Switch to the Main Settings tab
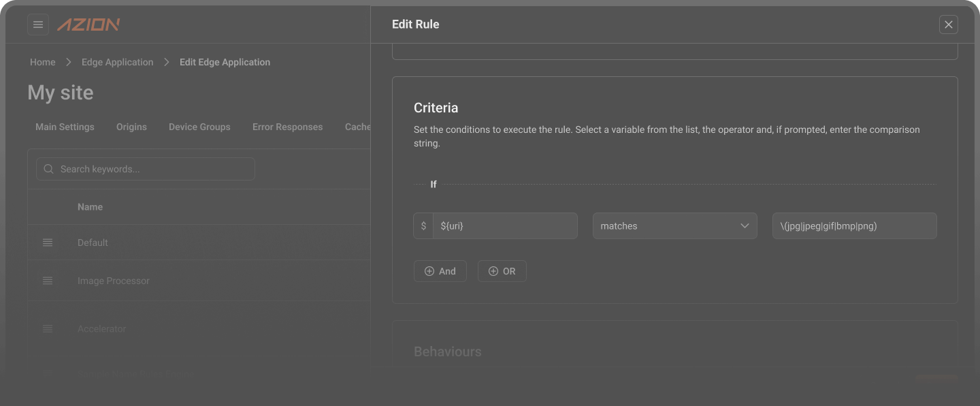 click(x=65, y=127)
